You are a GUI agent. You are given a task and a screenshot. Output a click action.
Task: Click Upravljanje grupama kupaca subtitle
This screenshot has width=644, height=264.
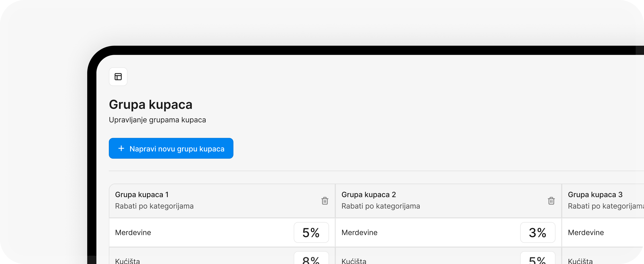point(157,120)
